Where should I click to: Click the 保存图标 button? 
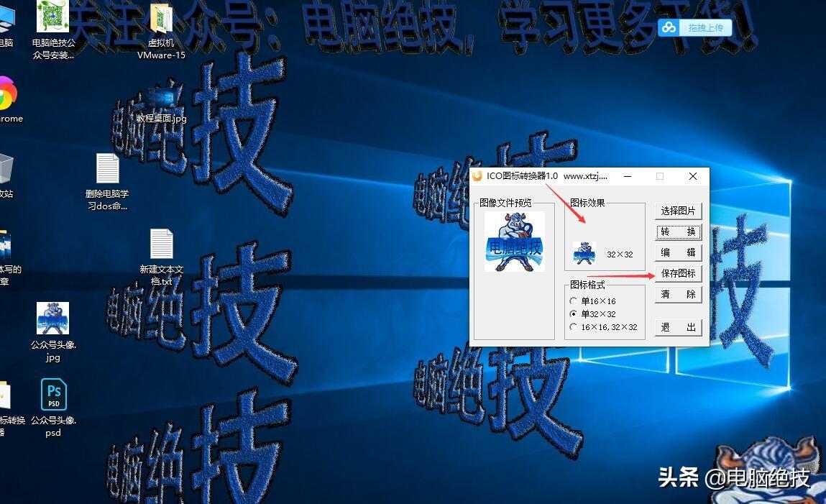click(678, 273)
